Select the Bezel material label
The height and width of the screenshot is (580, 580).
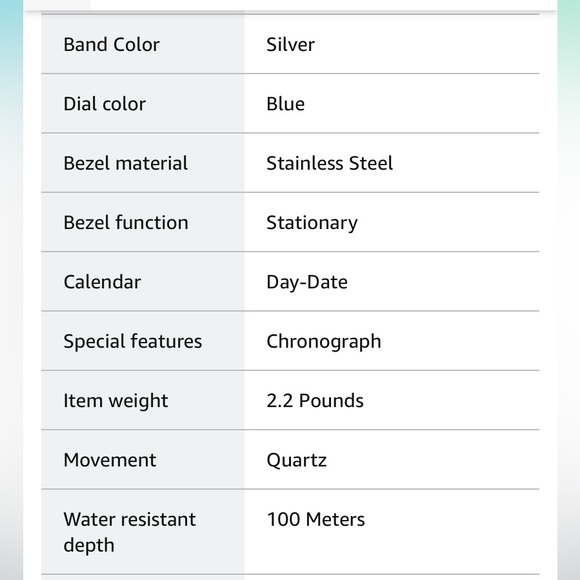[126, 163]
